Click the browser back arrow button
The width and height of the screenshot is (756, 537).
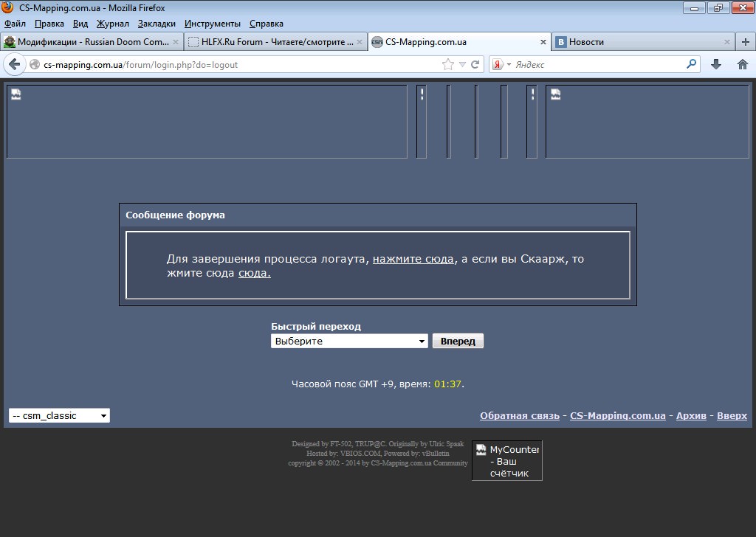coord(14,64)
